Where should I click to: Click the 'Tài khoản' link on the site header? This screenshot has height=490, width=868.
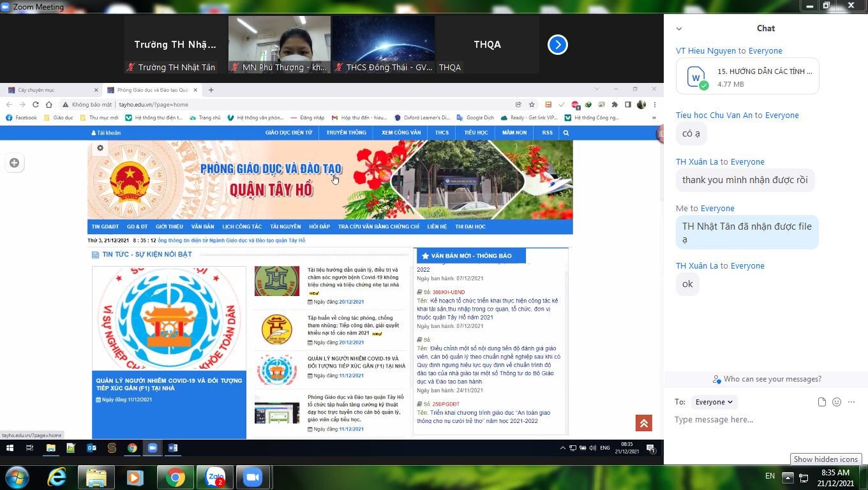click(x=106, y=132)
